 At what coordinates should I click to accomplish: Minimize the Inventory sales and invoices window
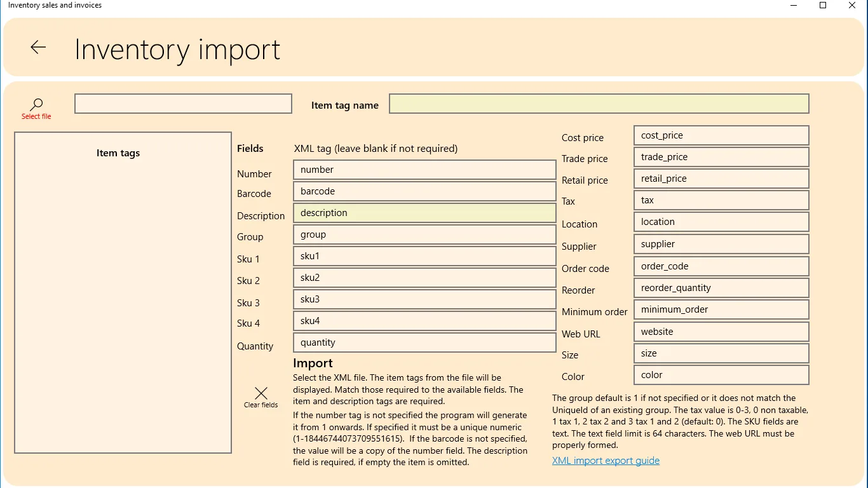pos(794,6)
